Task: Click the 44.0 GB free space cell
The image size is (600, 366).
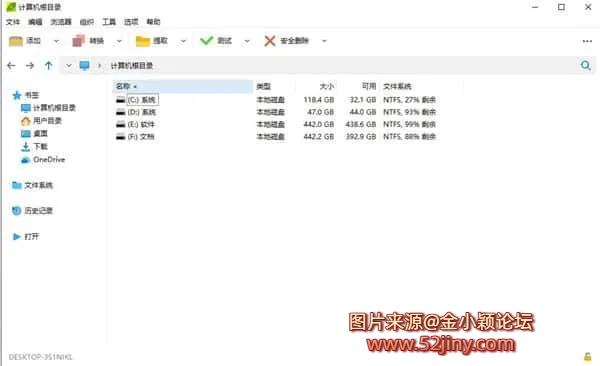Action: pyautogui.click(x=363, y=112)
